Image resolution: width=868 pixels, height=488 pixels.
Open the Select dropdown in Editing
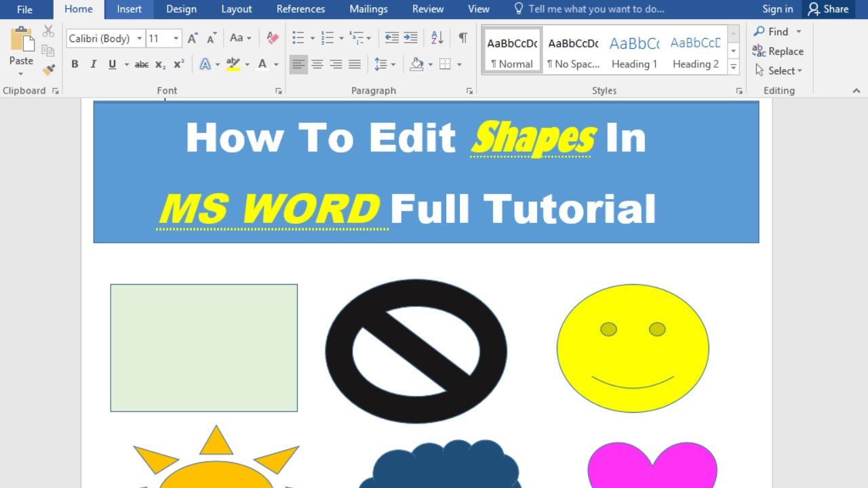[x=778, y=70]
